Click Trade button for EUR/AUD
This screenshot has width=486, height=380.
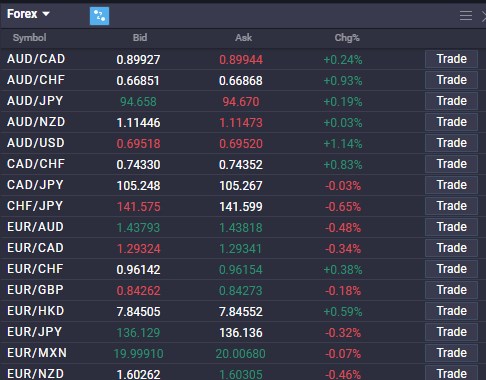click(451, 227)
